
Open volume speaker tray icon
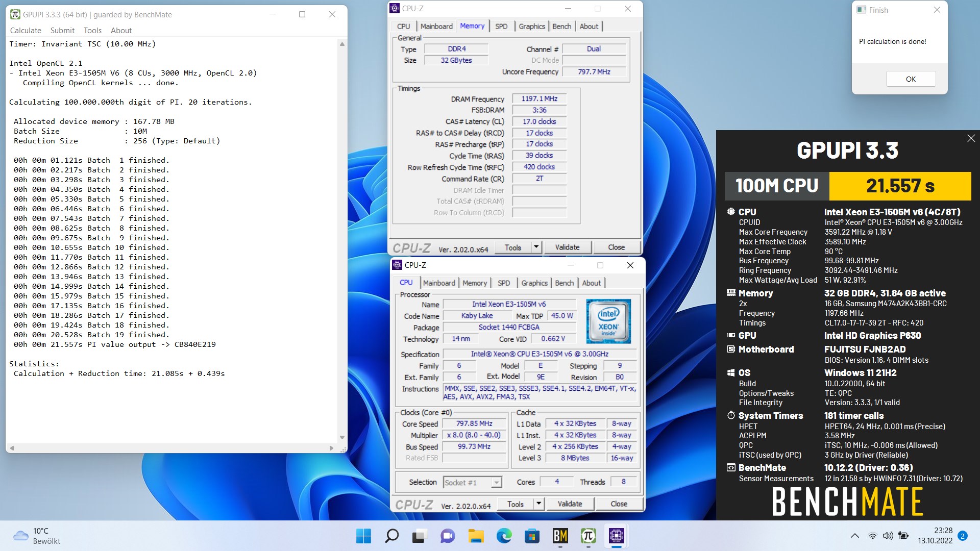point(888,536)
